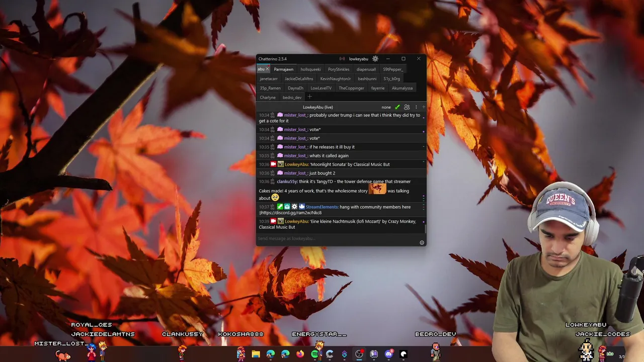Screen dimensions: 644x362
Task: Switch to the bedro_dev tab
Action: (x=292, y=98)
